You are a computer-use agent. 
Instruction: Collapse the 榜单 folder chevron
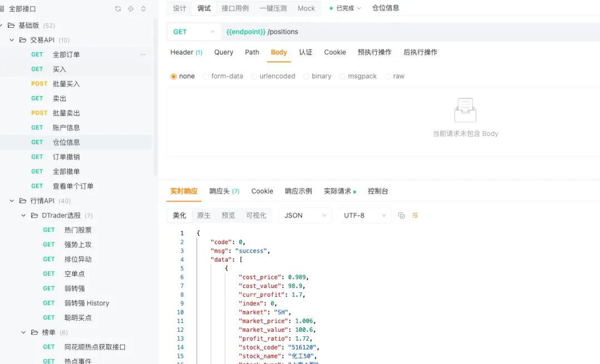pyautogui.click(x=23, y=332)
